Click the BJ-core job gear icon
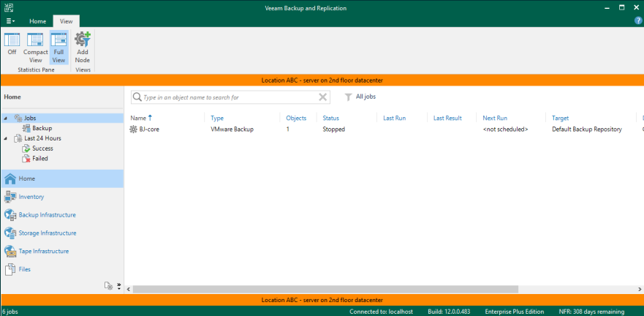644x316 pixels. tap(133, 129)
